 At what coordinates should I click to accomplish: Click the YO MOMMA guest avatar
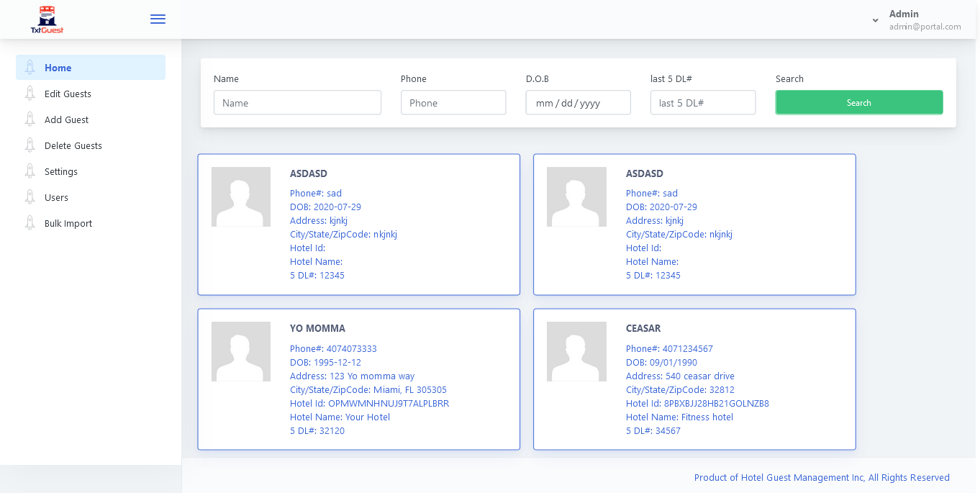(x=241, y=351)
